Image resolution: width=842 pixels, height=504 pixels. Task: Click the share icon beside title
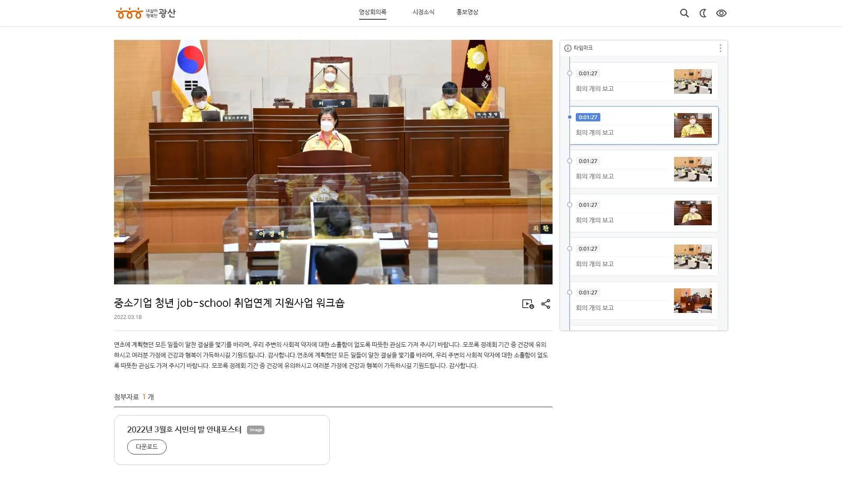tap(546, 304)
